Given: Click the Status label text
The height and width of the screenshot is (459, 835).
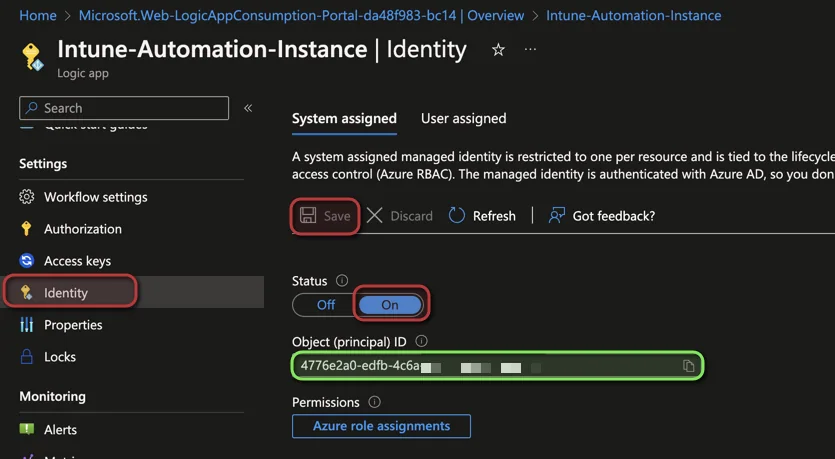Looking at the screenshot, I should tap(309, 281).
